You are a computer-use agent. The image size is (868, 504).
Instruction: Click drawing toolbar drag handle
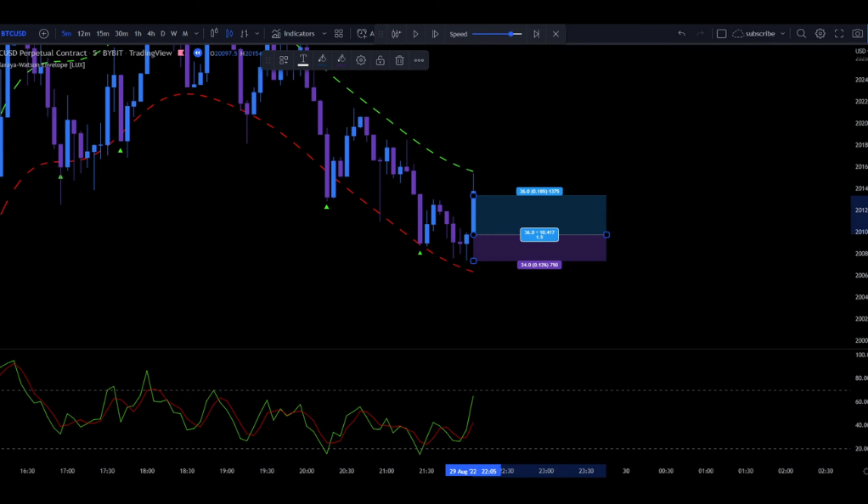[268, 60]
